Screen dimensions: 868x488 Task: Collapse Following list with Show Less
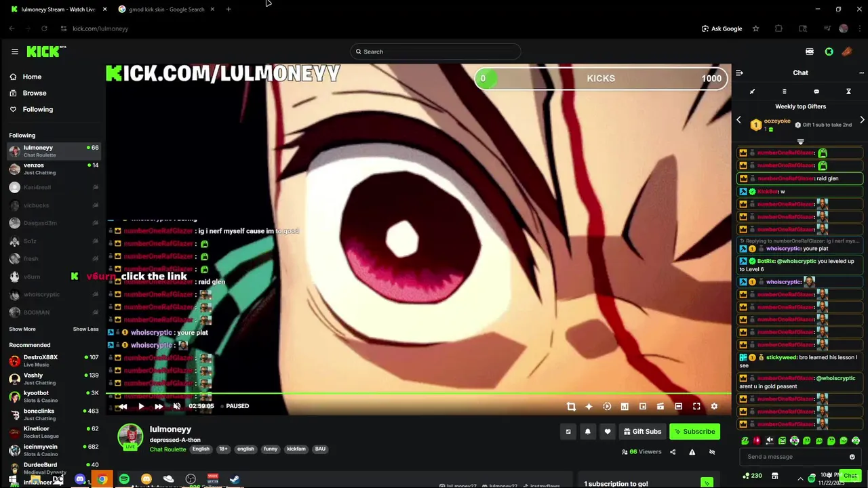pyautogui.click(x=85, y=329)
